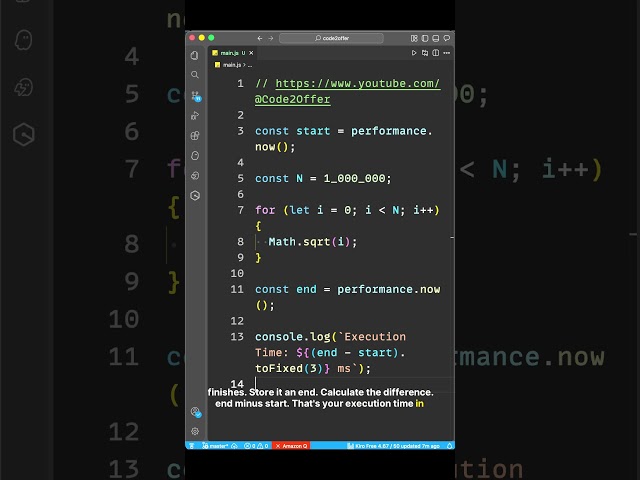Screen dimensions: 640x480
Task: Click the master branch in status bar
Action: (215, 446)
